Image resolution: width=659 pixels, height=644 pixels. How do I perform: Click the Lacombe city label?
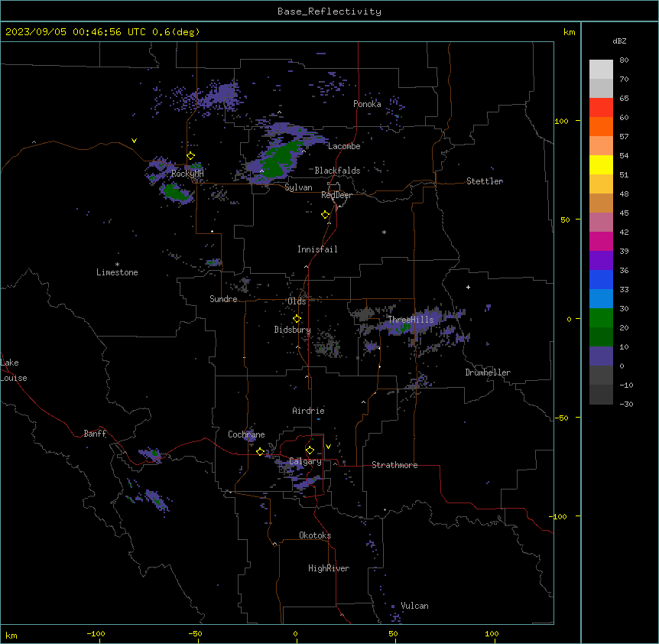[x=344, y=146]
